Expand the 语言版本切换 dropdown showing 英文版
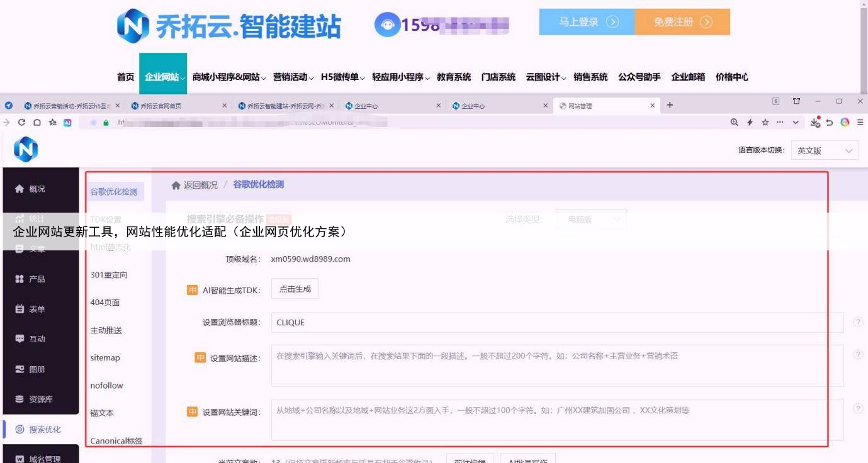The image size is (868, 463). (824, 151)
